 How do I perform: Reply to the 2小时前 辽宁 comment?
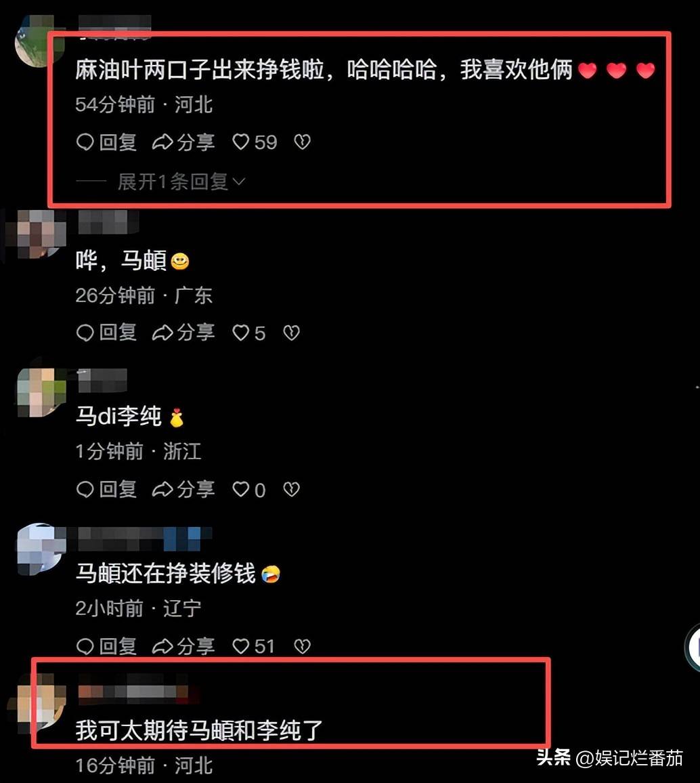[x=106, y=647]
